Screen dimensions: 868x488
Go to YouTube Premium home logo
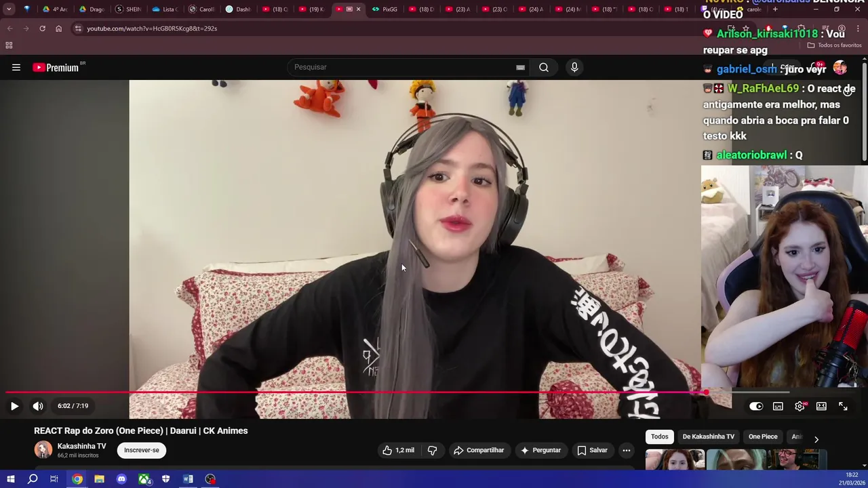pos(56,67)
